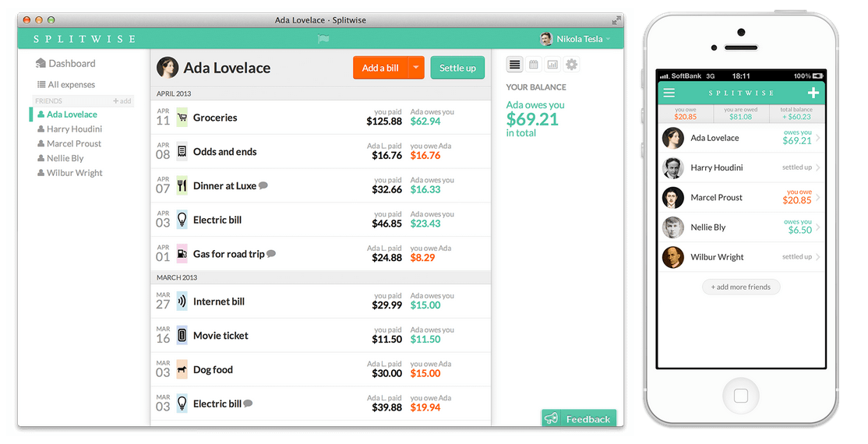The image size is (868, 444).
Task: Click the Add a bill button
Action: (380, 68)
